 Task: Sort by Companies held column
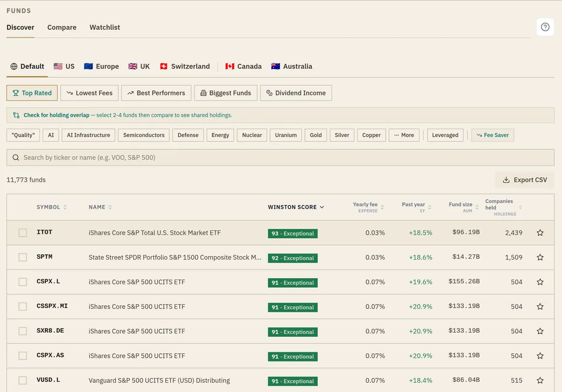pyautogui.click(x=503, y=207)
